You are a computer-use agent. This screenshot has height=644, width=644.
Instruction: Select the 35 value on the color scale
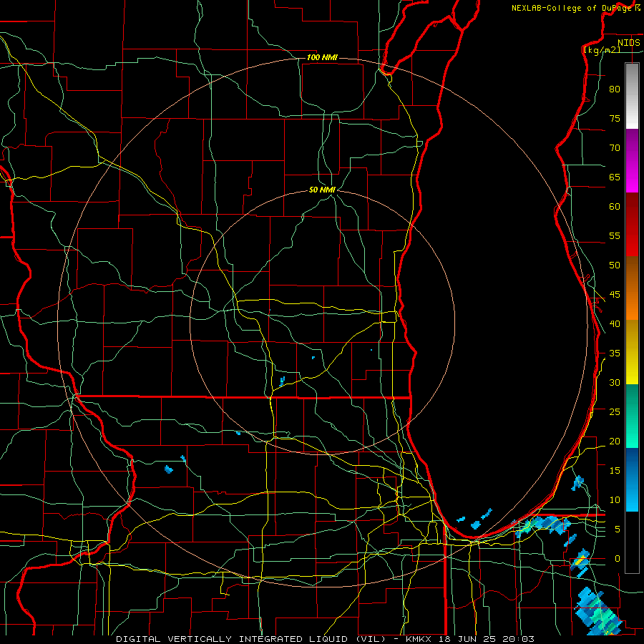[615, 353]
